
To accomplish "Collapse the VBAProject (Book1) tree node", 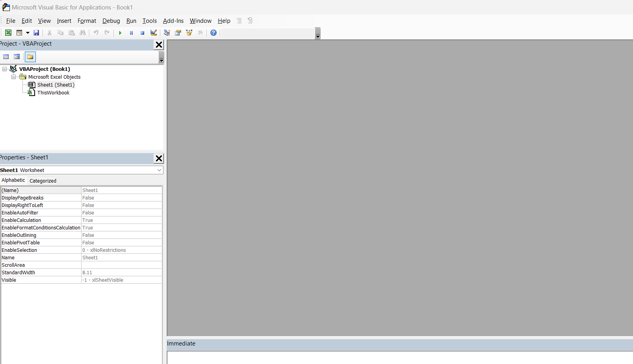I will coord(5,69).
